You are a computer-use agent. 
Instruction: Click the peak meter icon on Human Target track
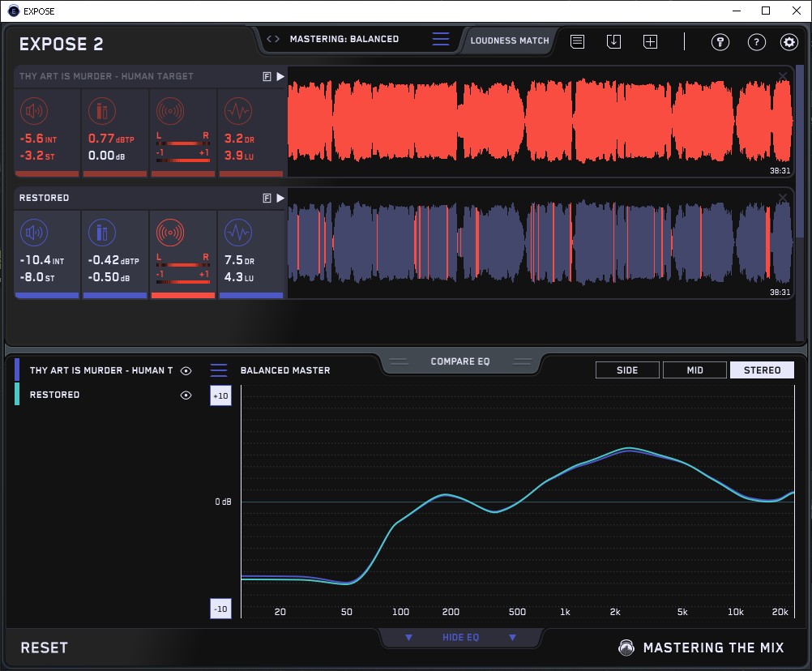click(101, 111)
